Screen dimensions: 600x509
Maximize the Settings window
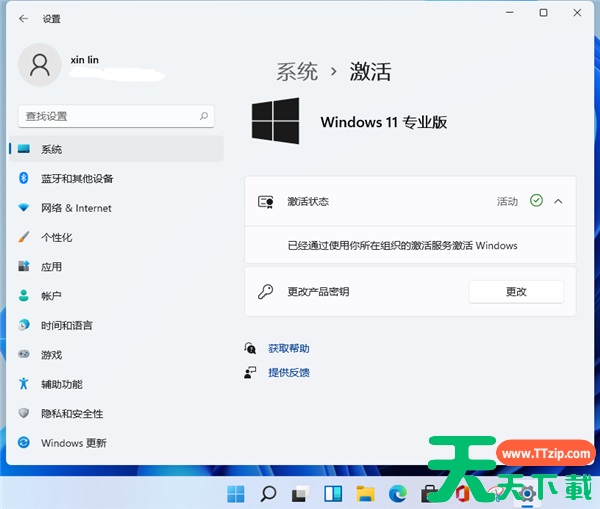(543, 13)
